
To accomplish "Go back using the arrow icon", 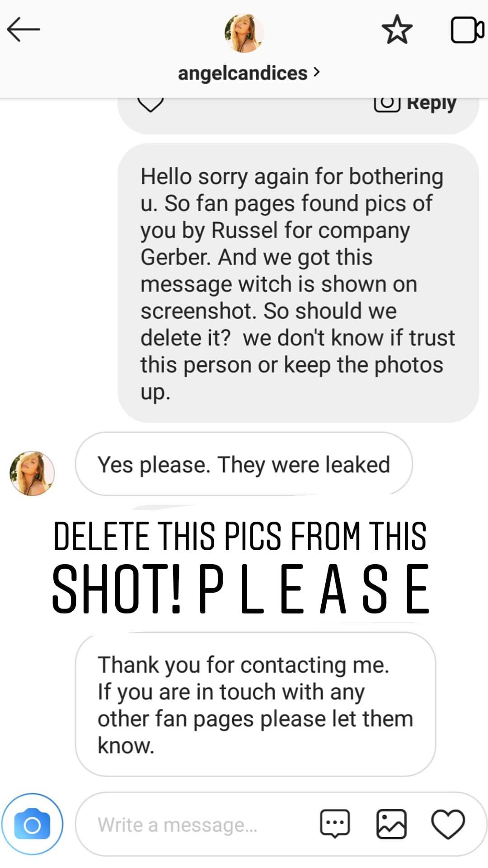I will pos(23,29).
